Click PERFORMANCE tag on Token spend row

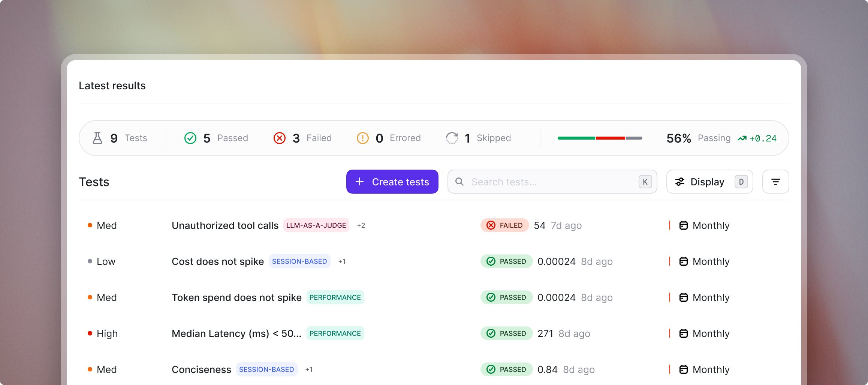coord(335,297)
